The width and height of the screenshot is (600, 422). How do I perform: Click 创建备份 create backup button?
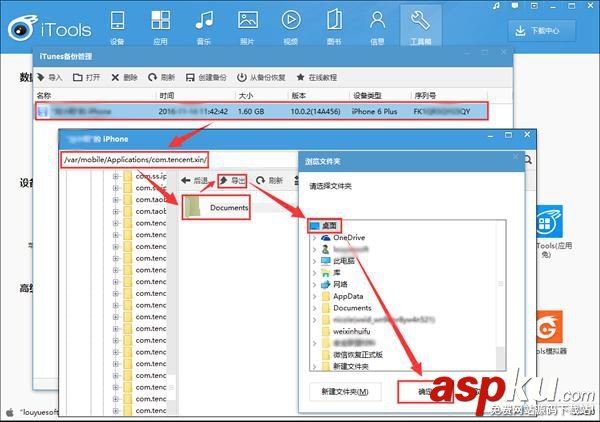click(206, 77)
